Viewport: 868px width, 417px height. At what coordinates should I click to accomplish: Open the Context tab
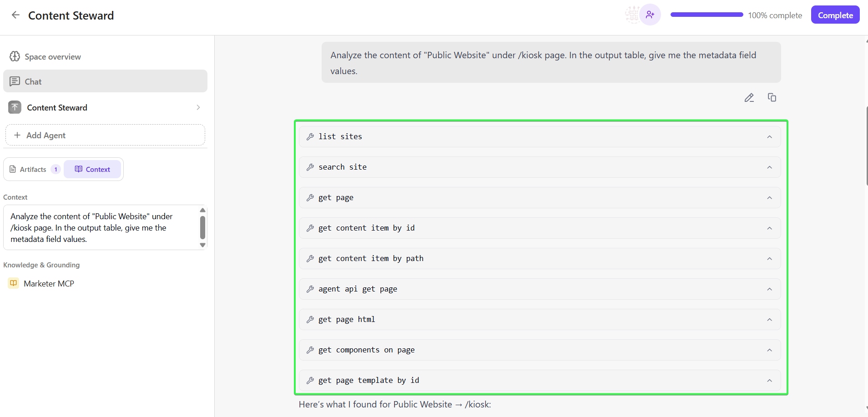(x=93, y=169)
